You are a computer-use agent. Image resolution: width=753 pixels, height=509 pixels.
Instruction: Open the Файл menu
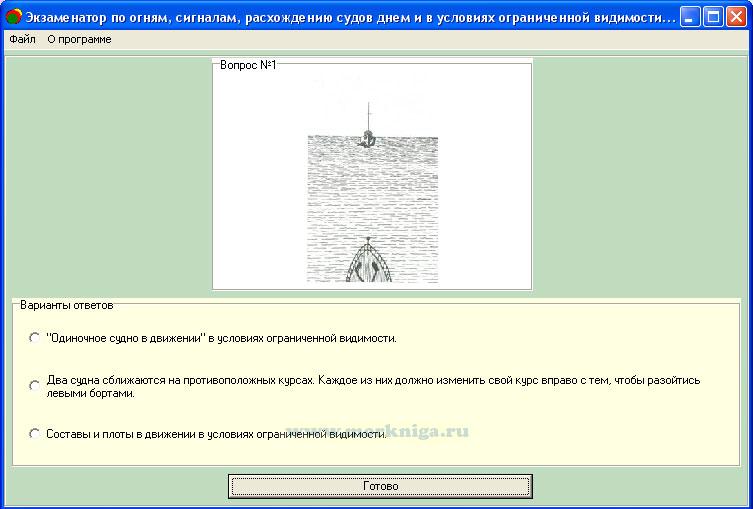point(22,39)
